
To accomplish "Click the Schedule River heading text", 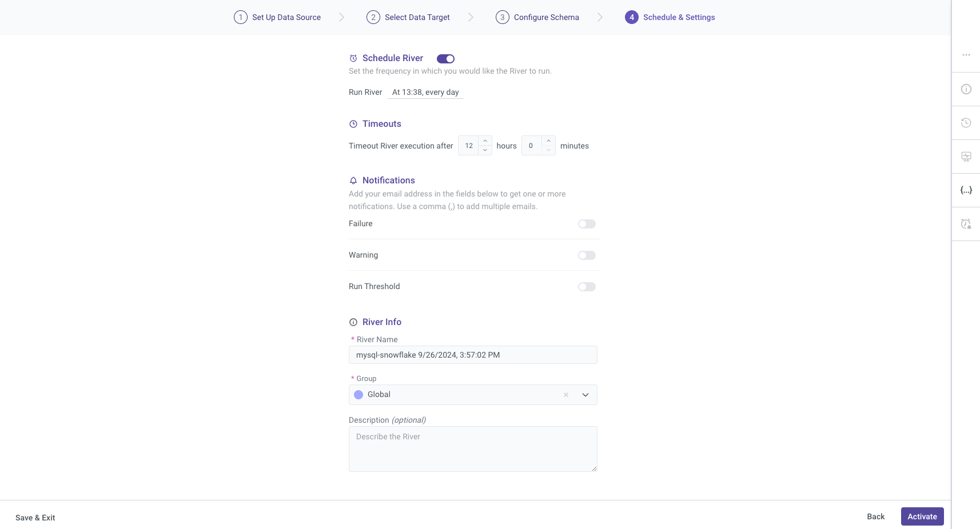I will (x=393, y=58).
